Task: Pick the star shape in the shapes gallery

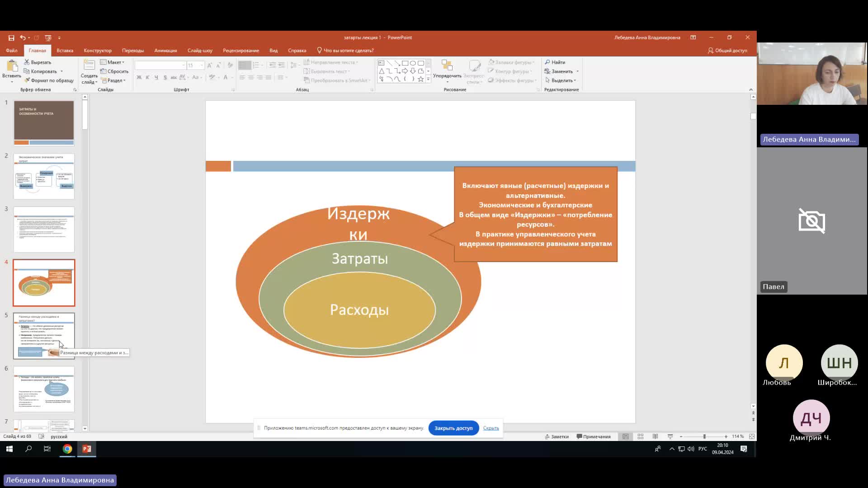Action: click(x=421, y=79)
